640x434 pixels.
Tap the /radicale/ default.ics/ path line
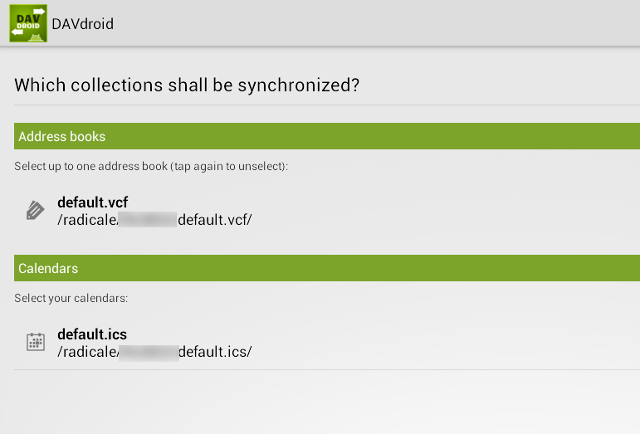[x=155, y=352]
